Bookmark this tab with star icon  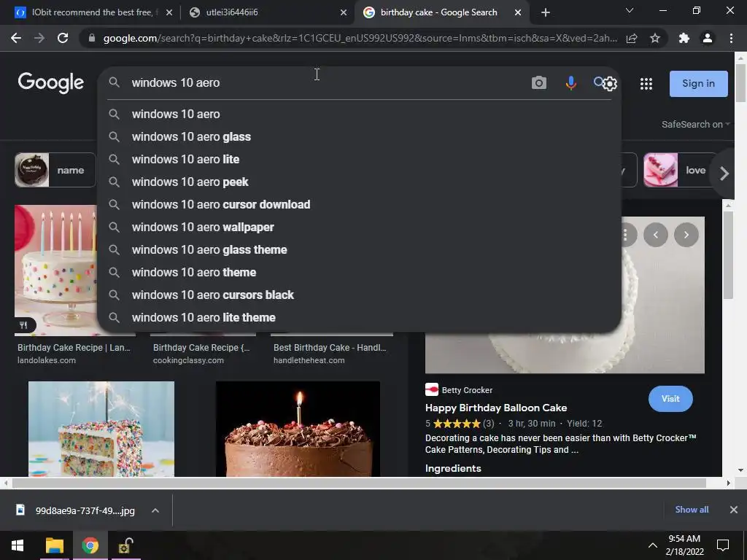point(655,38)
